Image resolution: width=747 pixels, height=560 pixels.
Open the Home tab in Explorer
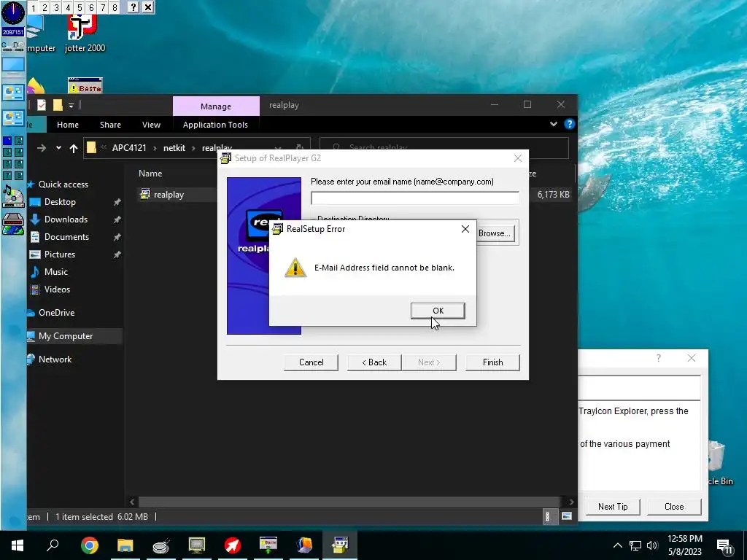pyautogui.click(x=68, y=125)
